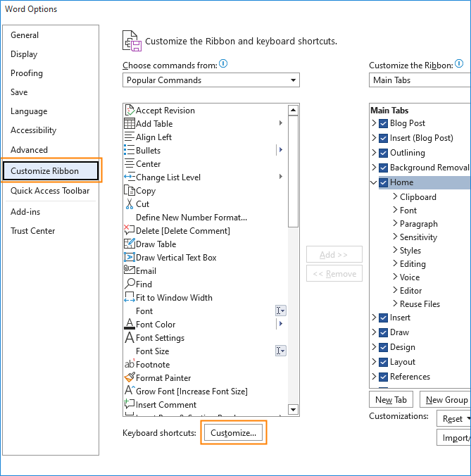Click the New Tab button

click(391, 399)
